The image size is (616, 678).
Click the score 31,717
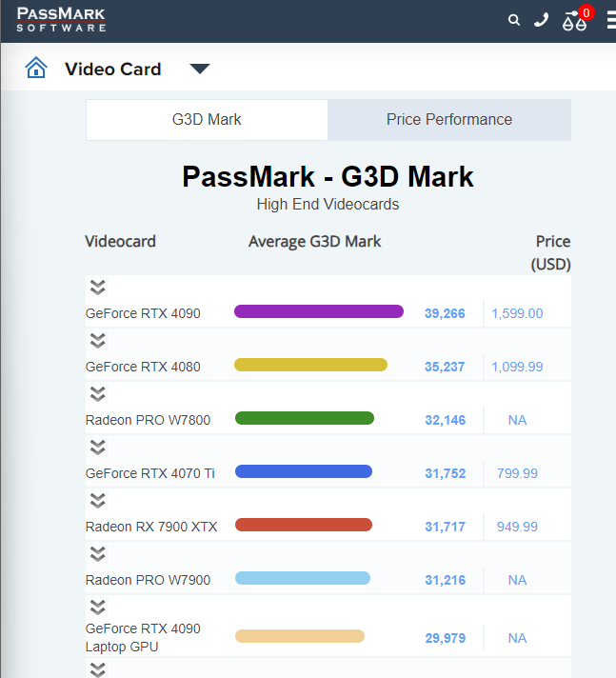click(x=446, y=527)
